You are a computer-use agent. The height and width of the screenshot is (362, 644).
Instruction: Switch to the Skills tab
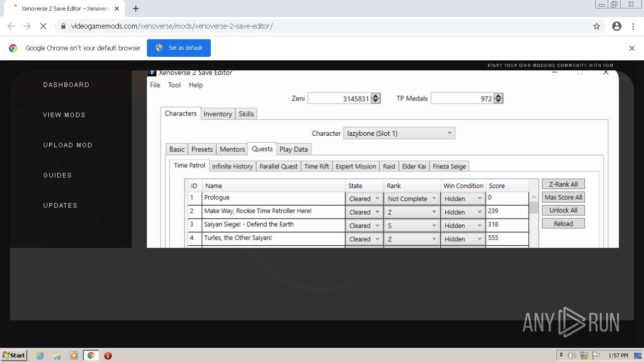coord(247,114)
